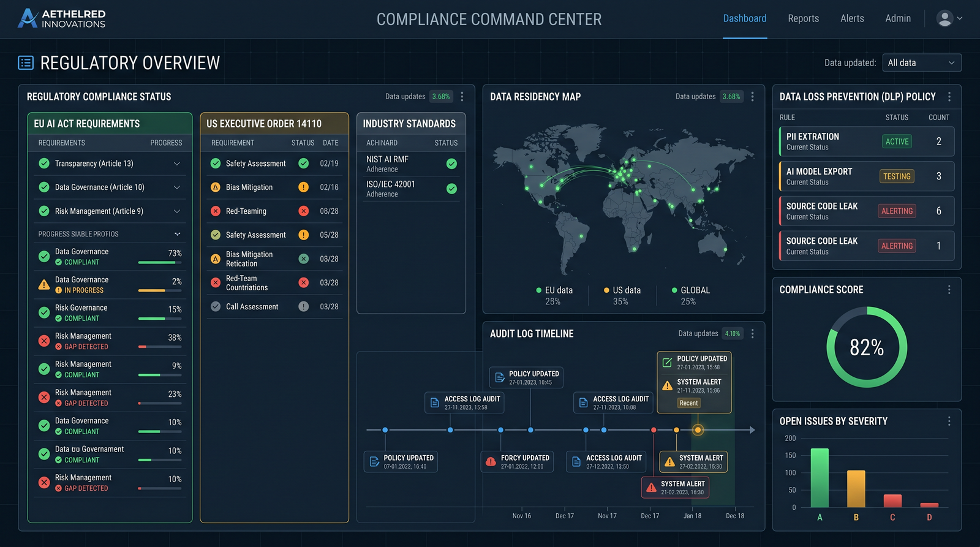Click ACTIVE badge for PII Extration

point(897,141)
